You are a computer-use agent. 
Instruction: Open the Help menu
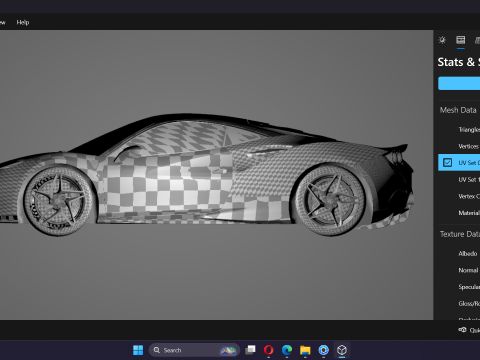(23, 22)
